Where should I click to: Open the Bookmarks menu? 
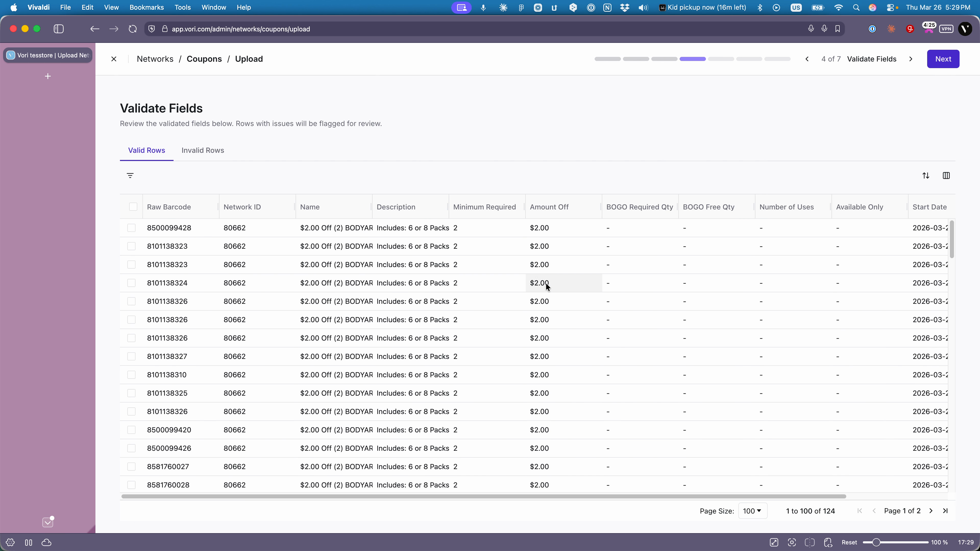pos(146,7)
